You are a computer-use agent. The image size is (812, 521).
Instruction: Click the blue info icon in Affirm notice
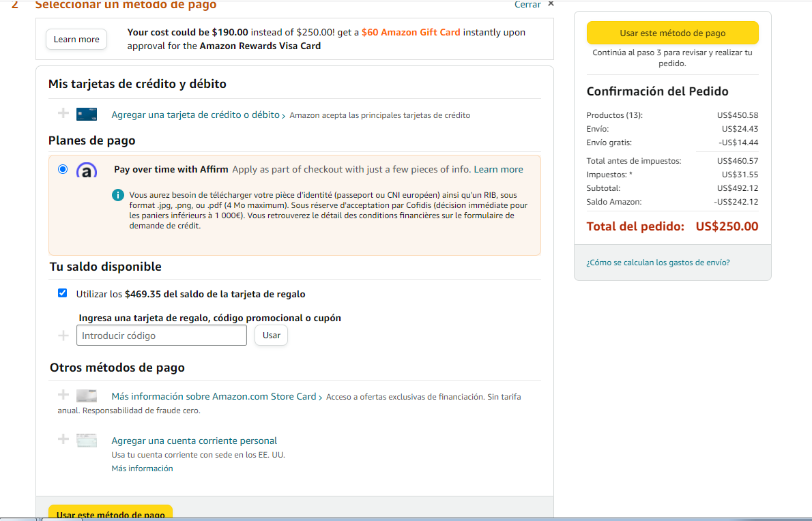coord(118,196)
